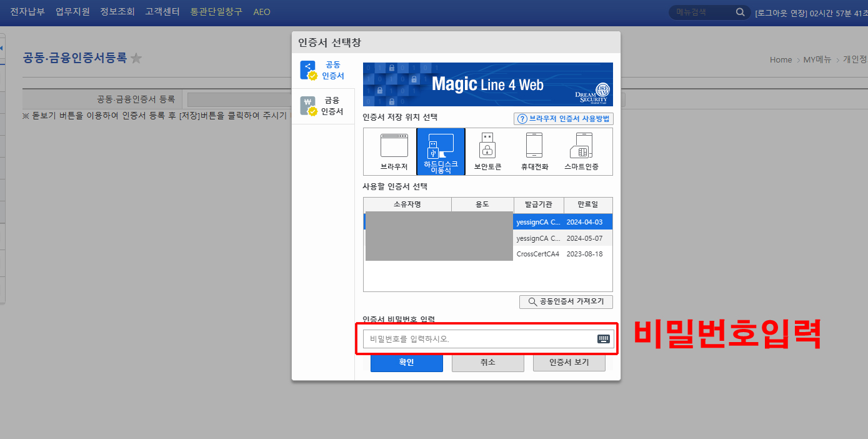Select the certificate expiring 2024-05-07
The height and width of the screenshot is (439, 868).
tap(488, 238)
